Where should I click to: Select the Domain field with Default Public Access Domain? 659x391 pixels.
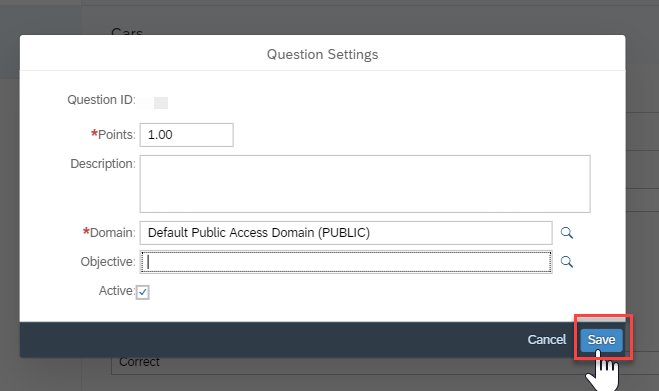346,233
